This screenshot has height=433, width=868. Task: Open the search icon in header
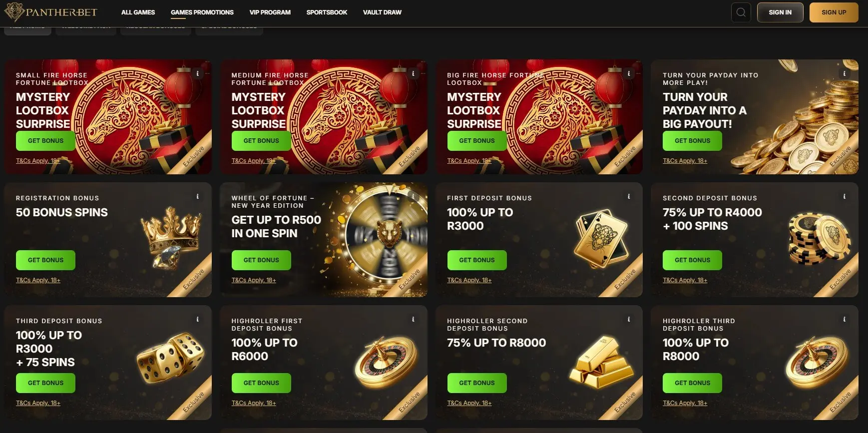pyautogui.click(x=741, y=12)
